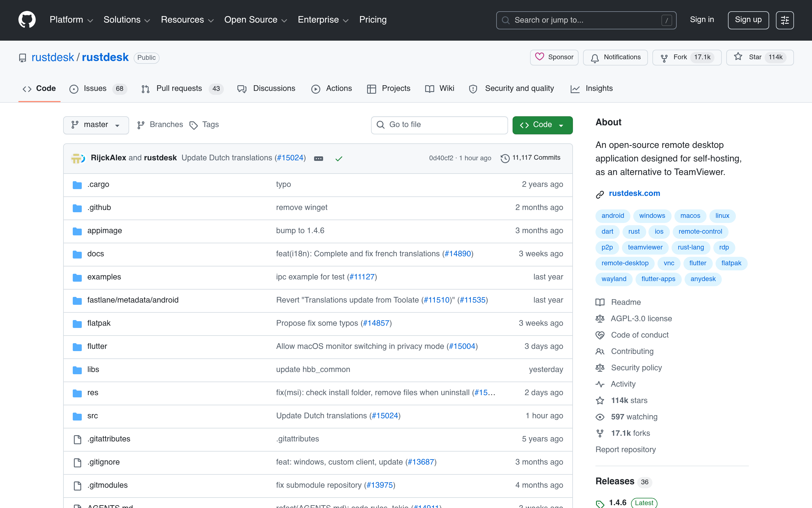This screenshot has height=508, width=812.
Task: Open the master branch dropdown
Action: (x=96, y=125)
